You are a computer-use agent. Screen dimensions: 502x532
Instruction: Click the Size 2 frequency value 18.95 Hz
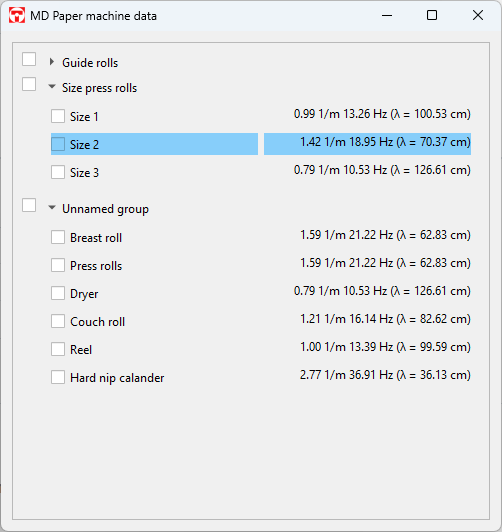coord(371,142)
